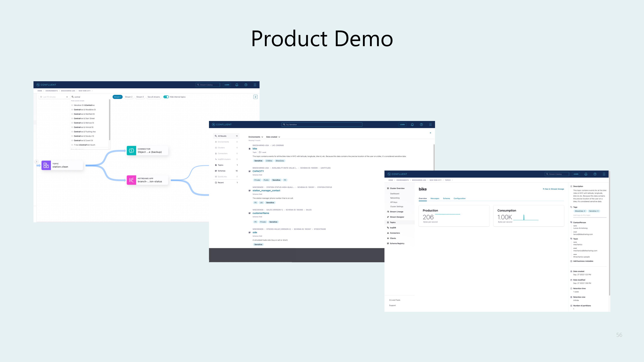Click notification bell in Tag: Sensitive search window
Screen dimensions: 644x362
(412, 124)
